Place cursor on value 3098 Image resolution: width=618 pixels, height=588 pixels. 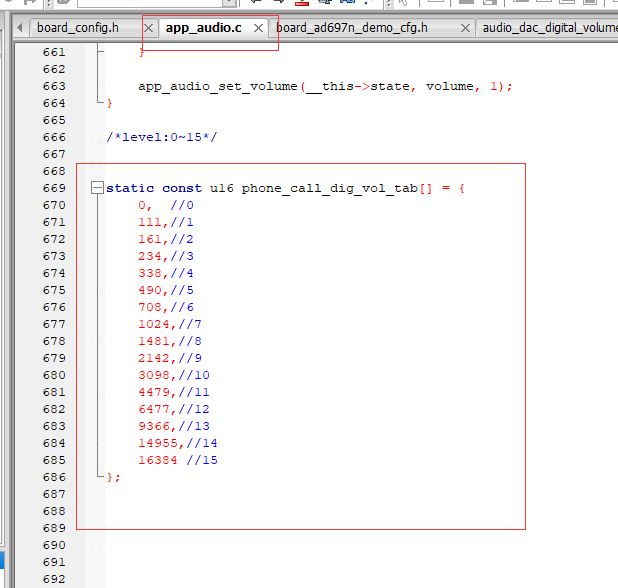tap(154, 374)
